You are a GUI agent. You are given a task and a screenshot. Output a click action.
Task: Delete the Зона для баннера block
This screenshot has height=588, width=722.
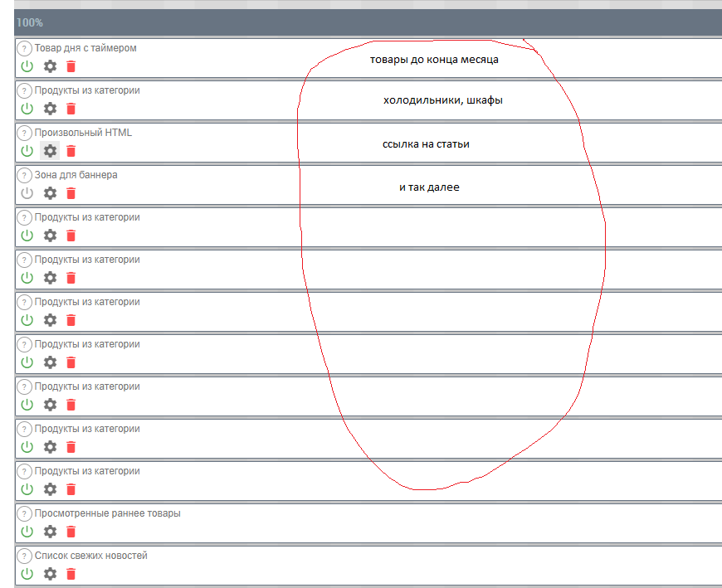71,193
